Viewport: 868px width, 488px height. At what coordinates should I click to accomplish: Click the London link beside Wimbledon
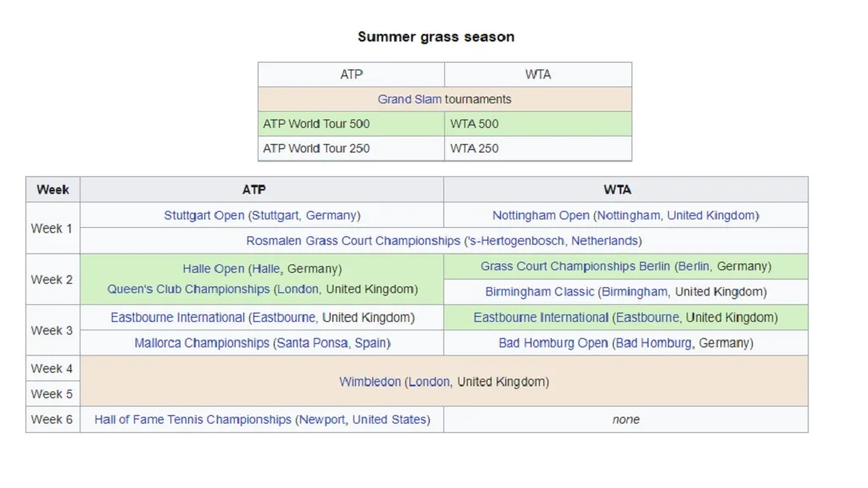(429, 381)
